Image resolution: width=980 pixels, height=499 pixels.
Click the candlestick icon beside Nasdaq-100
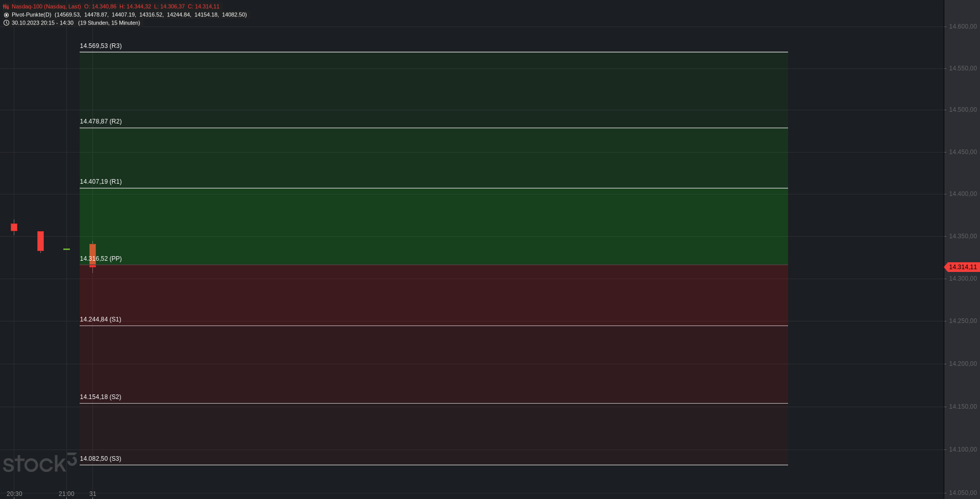(6, 7)
